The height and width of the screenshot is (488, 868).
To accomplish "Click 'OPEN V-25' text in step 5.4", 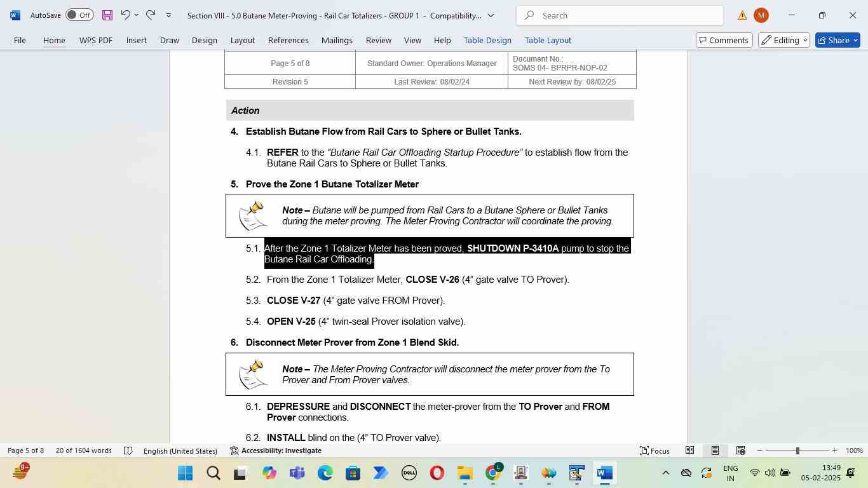I will (x=291, y=322).
